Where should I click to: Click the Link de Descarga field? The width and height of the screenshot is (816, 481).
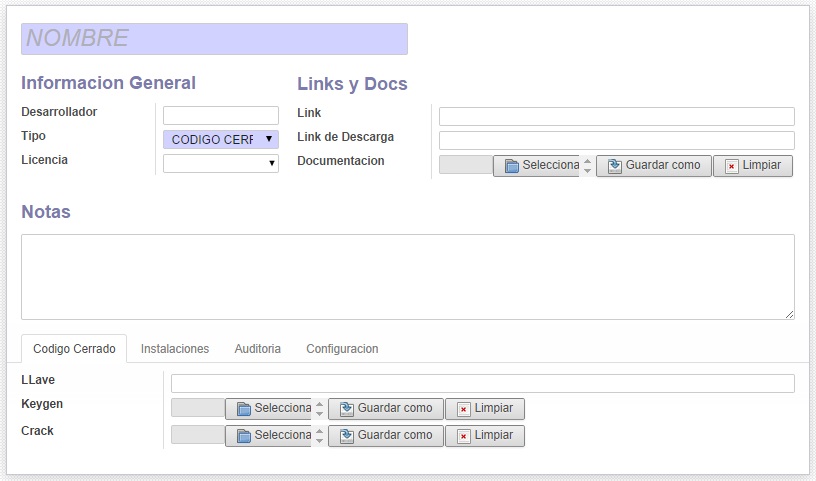(x=616, y=140)
